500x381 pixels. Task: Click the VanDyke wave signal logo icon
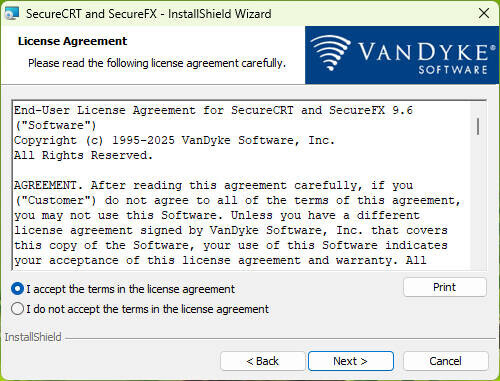coord(331,53)
